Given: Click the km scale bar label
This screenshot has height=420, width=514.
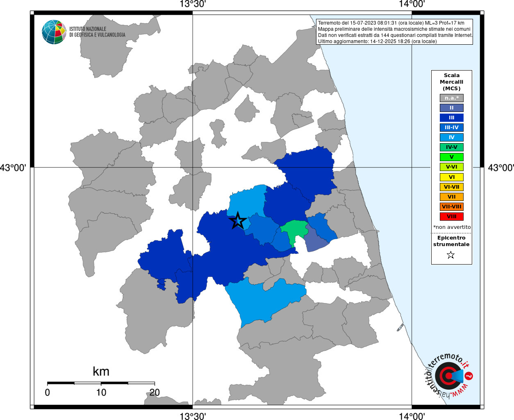Looking at the screenshot, I should [101, 372].
